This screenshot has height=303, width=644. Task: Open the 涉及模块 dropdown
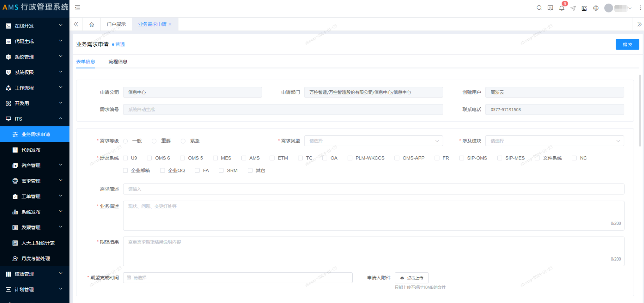pos(554,141)
